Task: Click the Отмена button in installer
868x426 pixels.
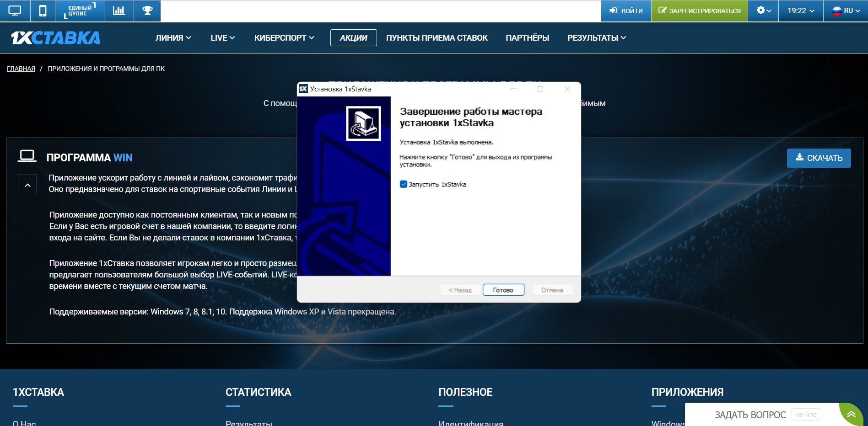Action: (552, 290)
